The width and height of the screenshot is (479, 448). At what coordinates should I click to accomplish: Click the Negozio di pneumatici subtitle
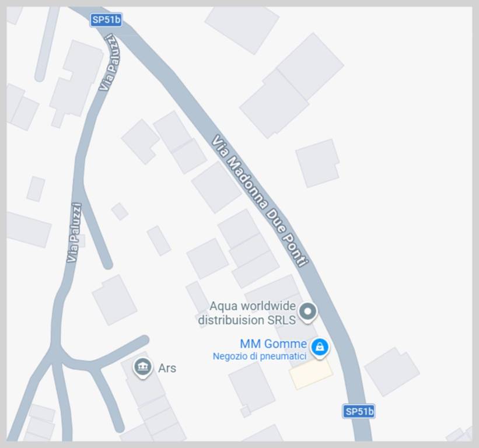(x=260, y=356)
